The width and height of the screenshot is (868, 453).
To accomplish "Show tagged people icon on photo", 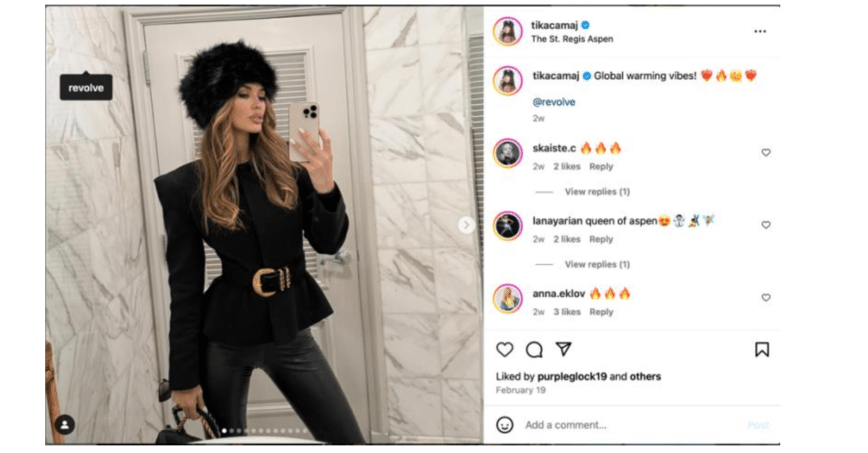I will coord(64,425).
